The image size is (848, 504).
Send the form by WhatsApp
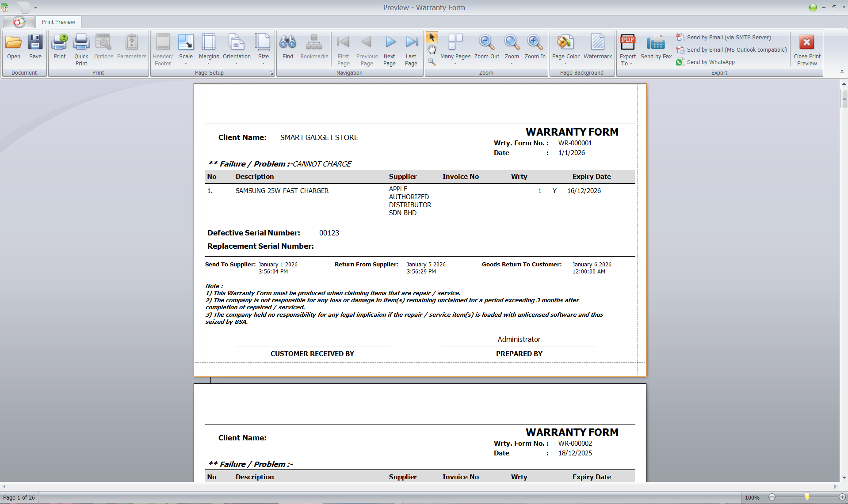(711, 62)
